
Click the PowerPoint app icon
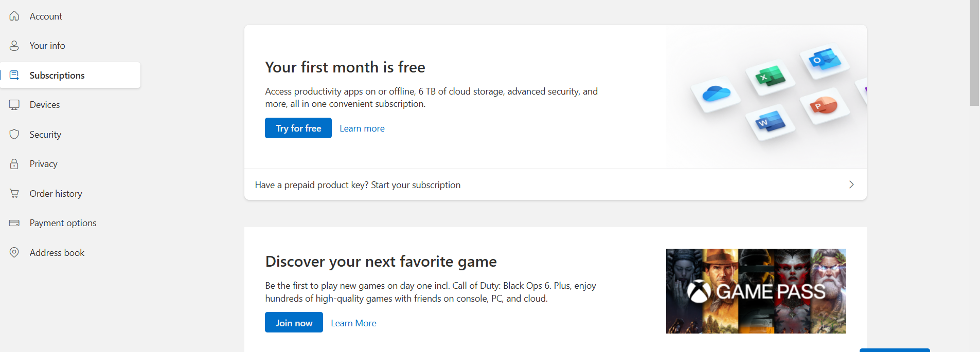click(x=824, y=105)
